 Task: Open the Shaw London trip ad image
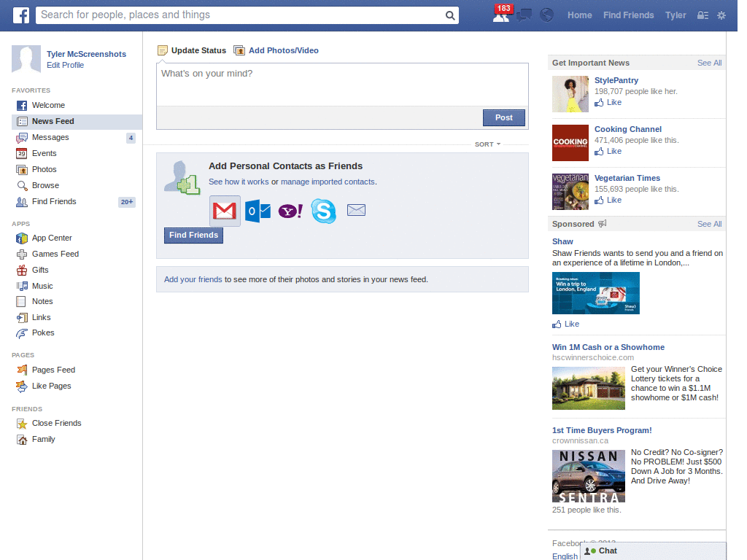595,293
